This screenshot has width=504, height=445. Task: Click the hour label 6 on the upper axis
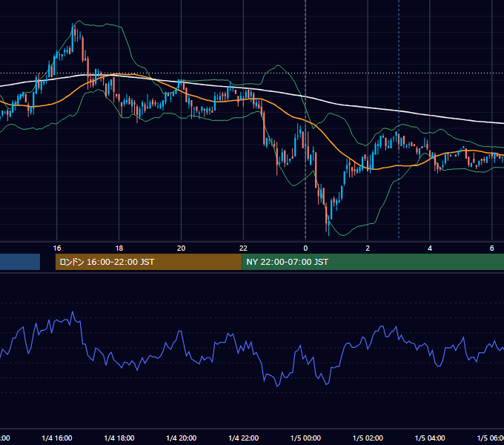(x=492, y=248)
